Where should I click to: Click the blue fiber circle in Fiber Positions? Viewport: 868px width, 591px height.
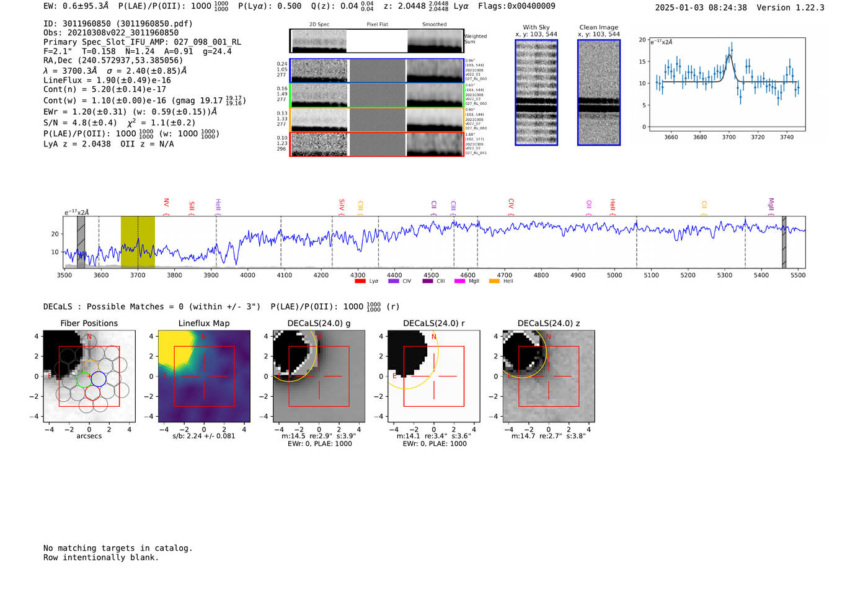coord(99,379)
